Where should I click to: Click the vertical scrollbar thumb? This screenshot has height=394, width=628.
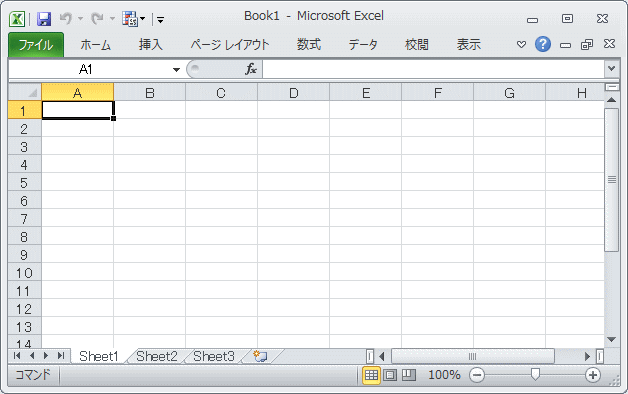(612, 179)
